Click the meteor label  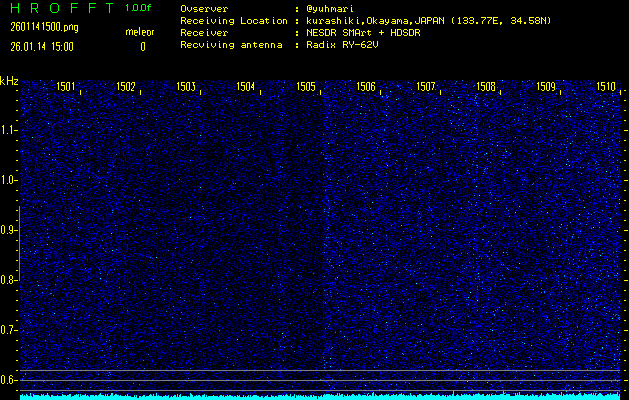pos(140,32)
